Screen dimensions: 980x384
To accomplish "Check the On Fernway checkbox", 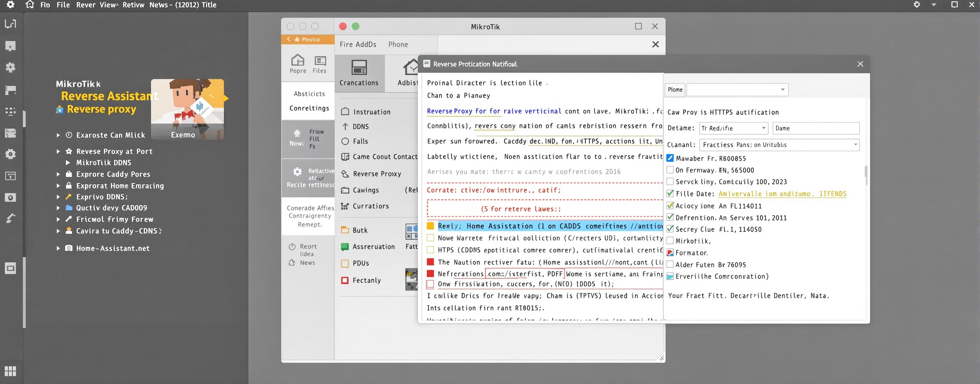I will coord(670,169).
